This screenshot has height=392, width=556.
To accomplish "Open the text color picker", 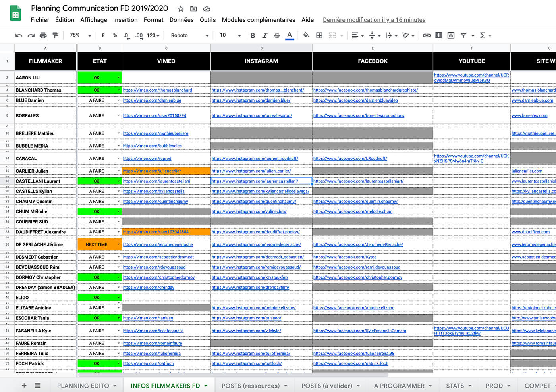I will point(290,35).
